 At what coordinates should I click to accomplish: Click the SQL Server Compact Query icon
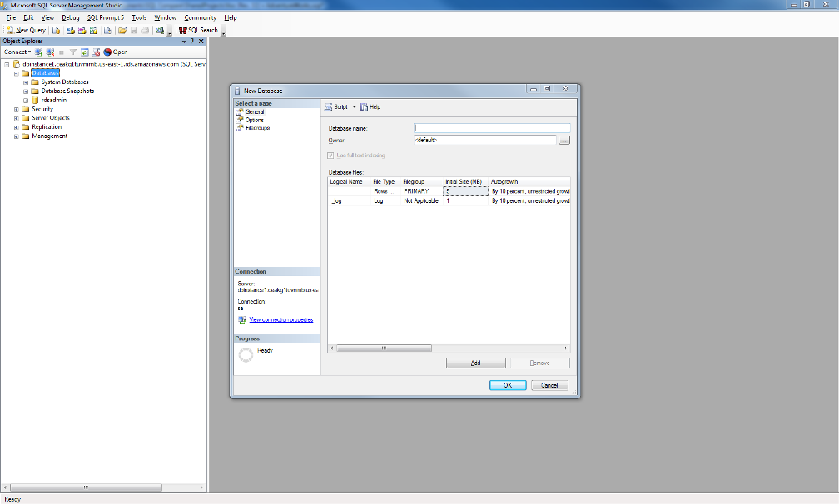(107, 31)
